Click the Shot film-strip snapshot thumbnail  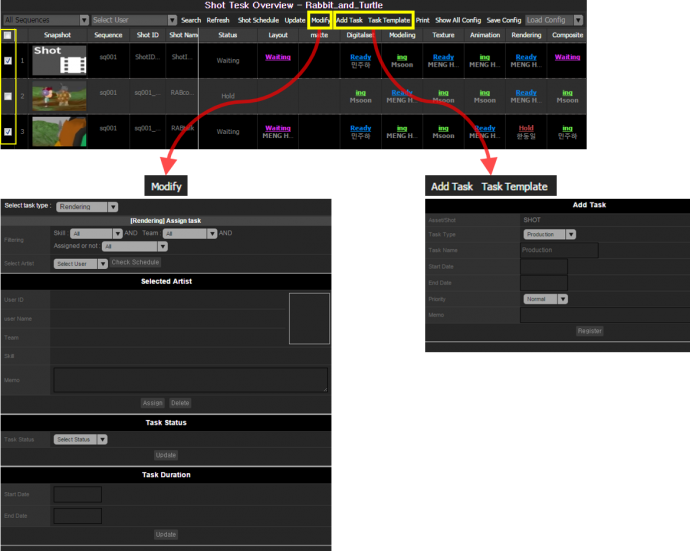coord(58,61)
